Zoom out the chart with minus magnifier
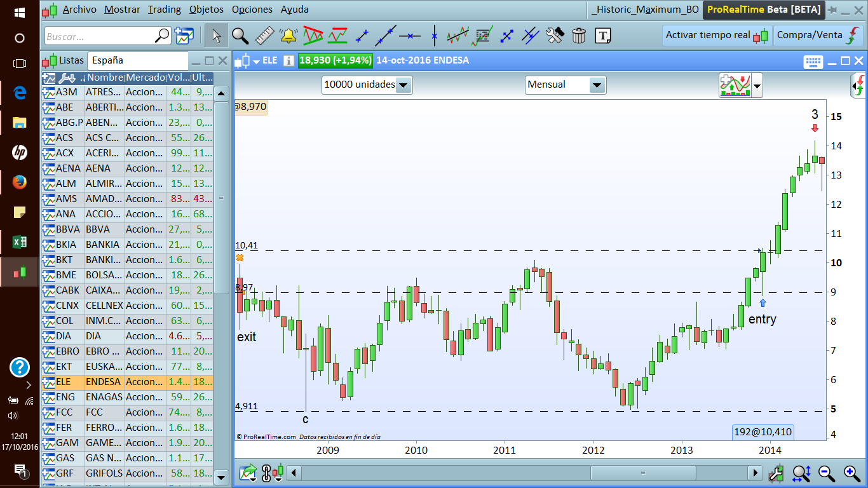Image resolution: width=868 pixels, height=488 pixels. 826,473
